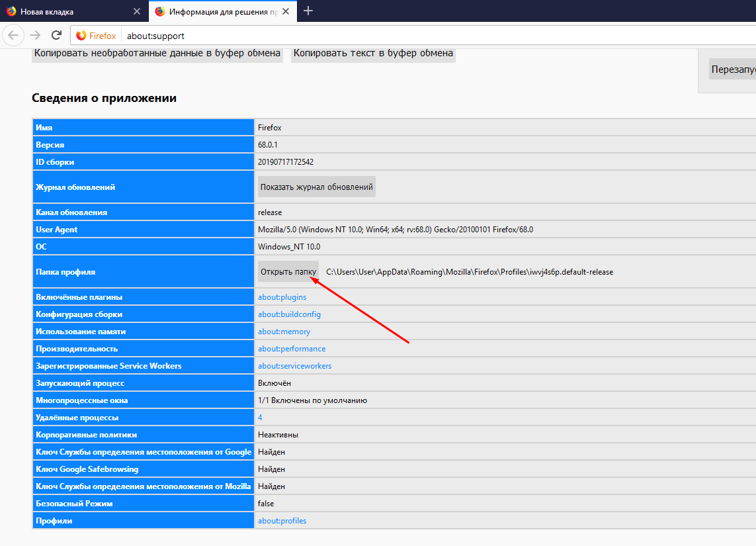756x546 pixels.
Task: Click the 'Удалённые процессы' row label
Action: point(77,418)
